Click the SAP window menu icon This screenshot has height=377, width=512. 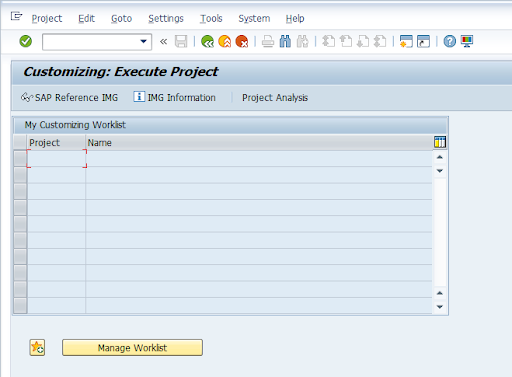click(x=16, y=16)
